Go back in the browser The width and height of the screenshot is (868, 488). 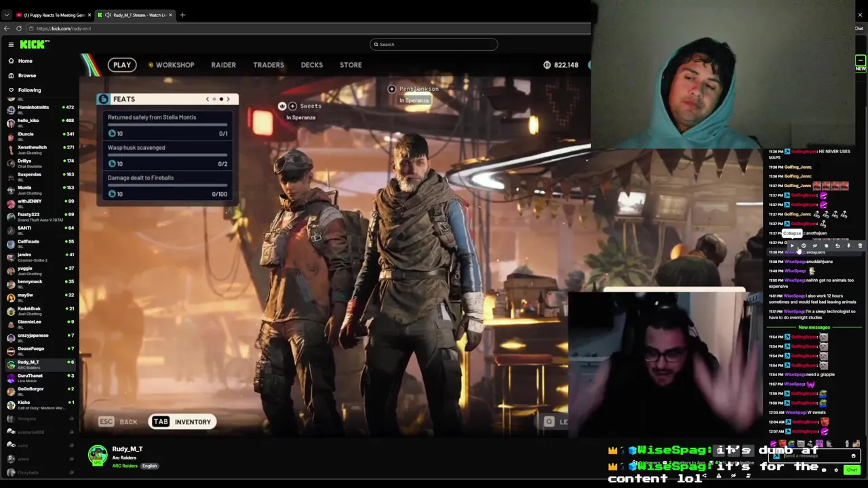[x=6, y=28]
